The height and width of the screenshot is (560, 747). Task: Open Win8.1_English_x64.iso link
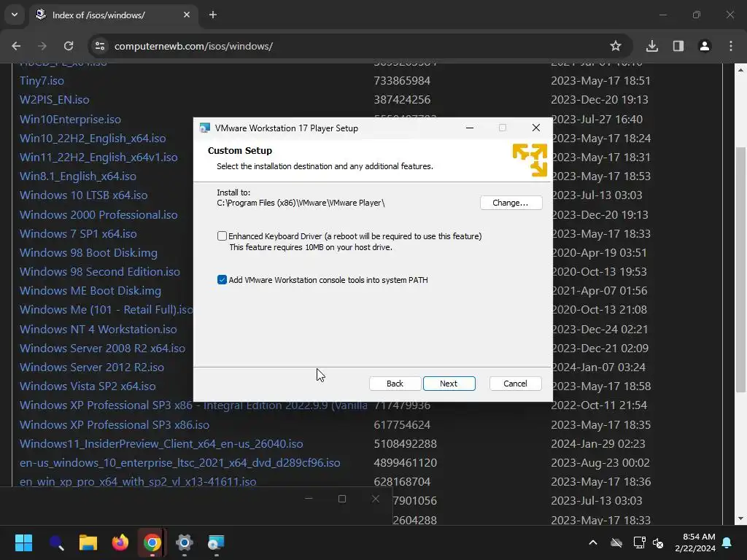77,176
